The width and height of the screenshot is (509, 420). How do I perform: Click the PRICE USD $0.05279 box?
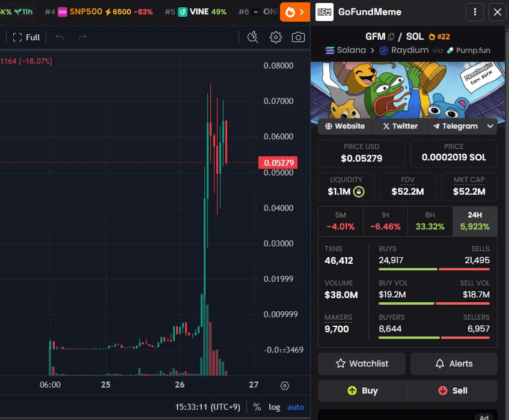tap(362, 153)
